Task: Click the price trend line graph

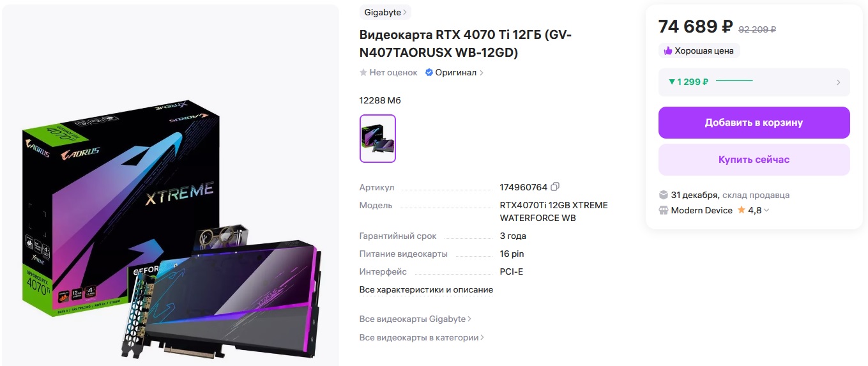Action: coord(734,81)
